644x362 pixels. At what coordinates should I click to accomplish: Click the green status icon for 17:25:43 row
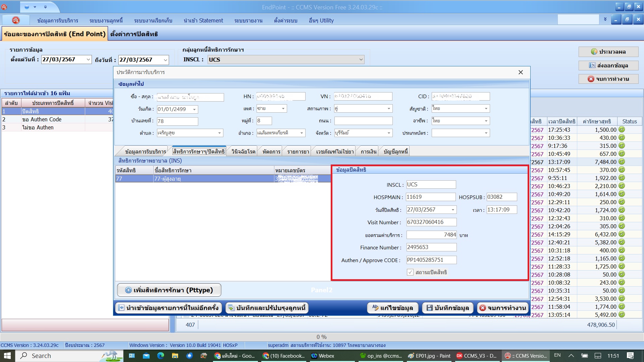[622, 130]
